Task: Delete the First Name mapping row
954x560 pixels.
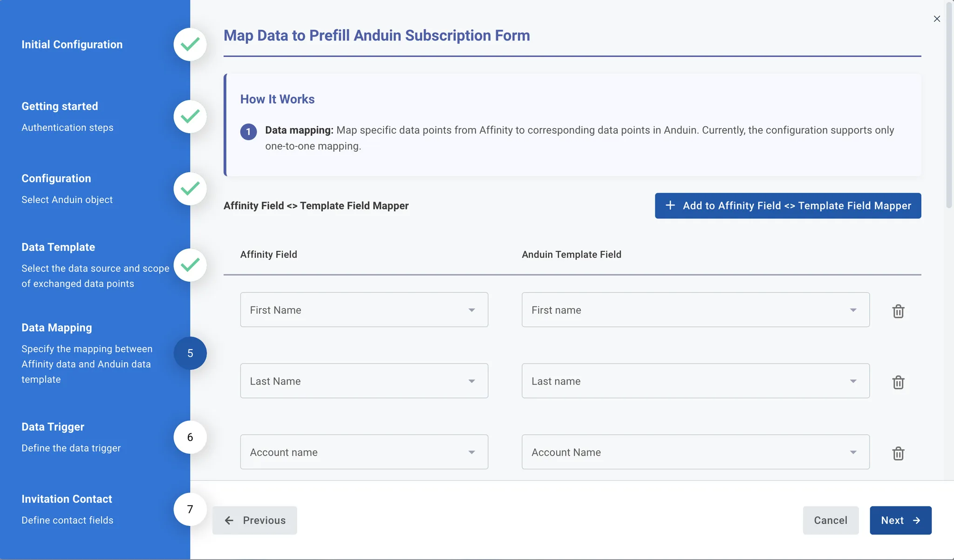Action: 898,311
